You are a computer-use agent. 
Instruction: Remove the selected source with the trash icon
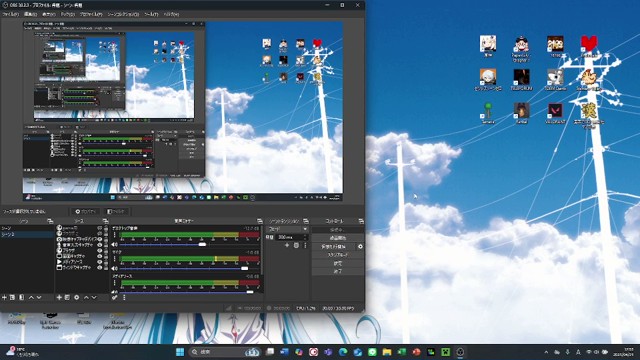pos(67,298)
